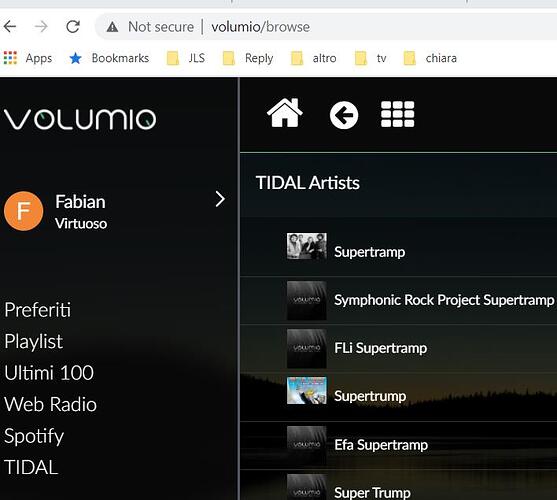Open the JLS bookmark folder
Image resolution: width=557 pixels, height=500 pixels.
[x=186, y=58]
